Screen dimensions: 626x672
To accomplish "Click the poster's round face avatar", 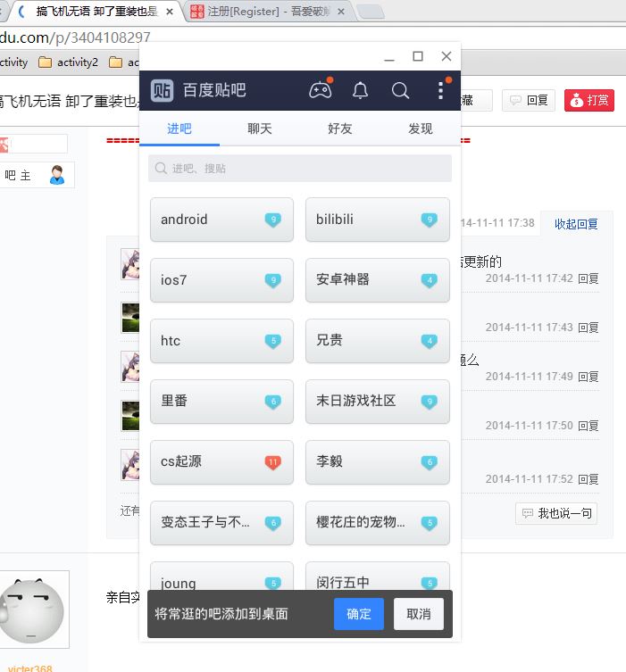I will tap(32, 610).
